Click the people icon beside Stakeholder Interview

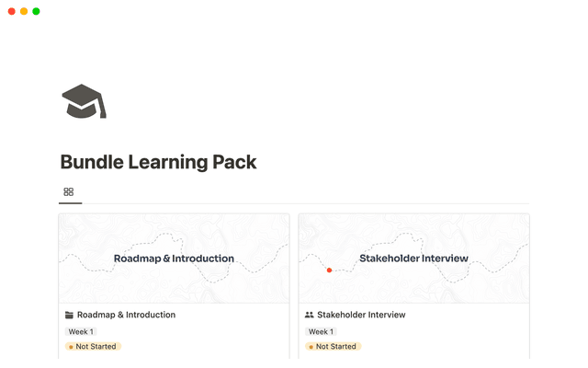309,315
